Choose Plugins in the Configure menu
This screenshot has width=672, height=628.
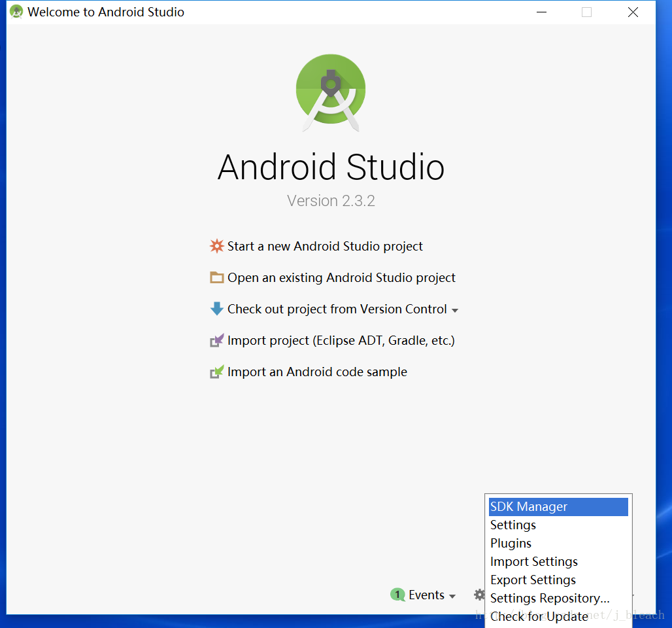[558, 544]
